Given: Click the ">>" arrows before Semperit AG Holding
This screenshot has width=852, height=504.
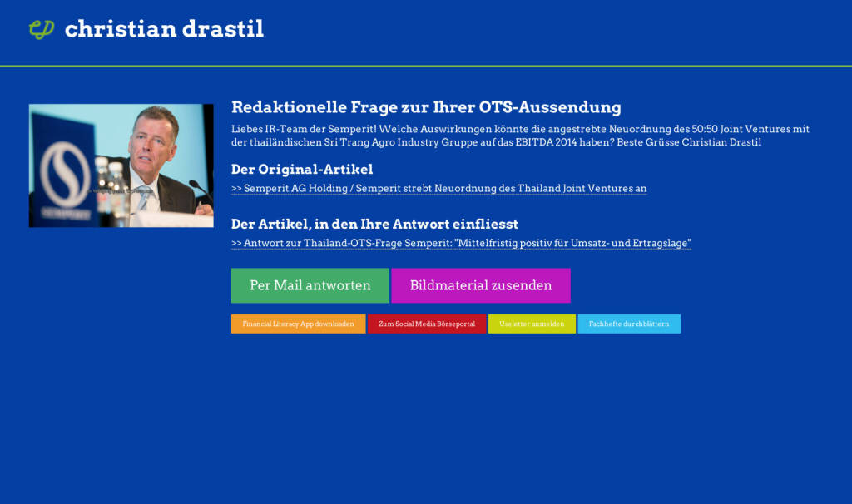Looking at the screenshot, I should click(236, 189).
